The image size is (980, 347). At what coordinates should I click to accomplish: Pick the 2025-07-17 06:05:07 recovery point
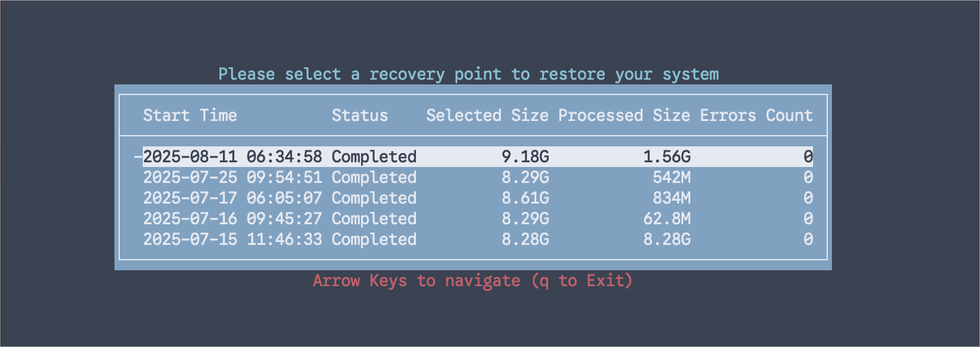point(232,198)
